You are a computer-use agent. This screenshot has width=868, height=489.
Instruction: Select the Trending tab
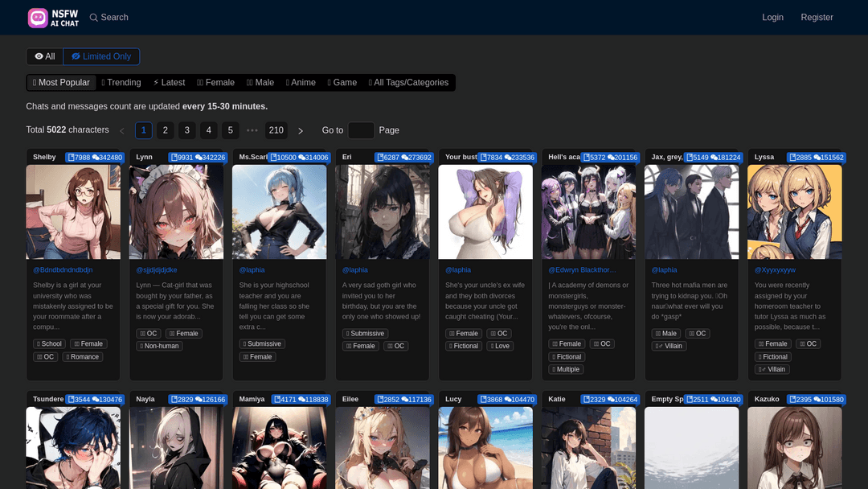tap(121, 83)
